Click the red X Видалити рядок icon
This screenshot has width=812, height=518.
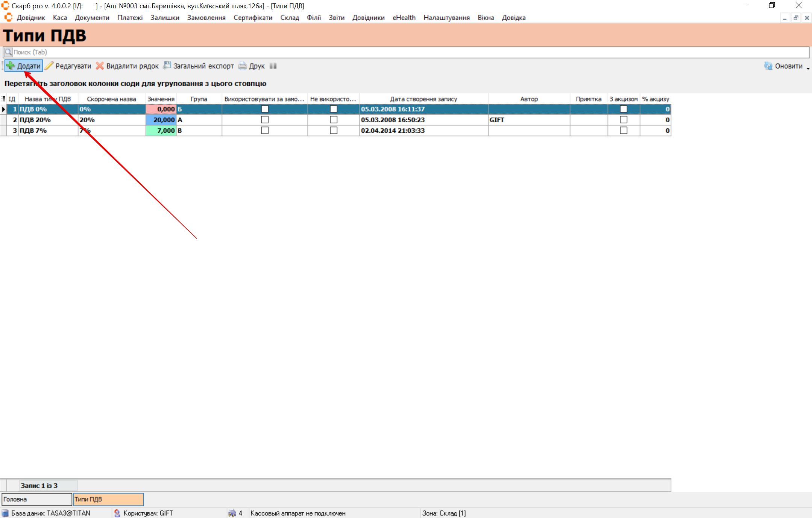[100, 66]
